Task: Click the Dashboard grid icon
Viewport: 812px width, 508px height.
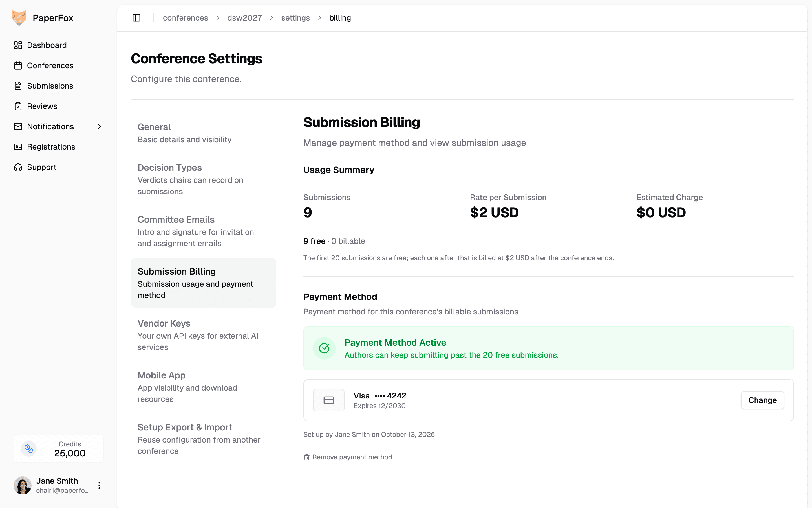Action: coord(18,45)
